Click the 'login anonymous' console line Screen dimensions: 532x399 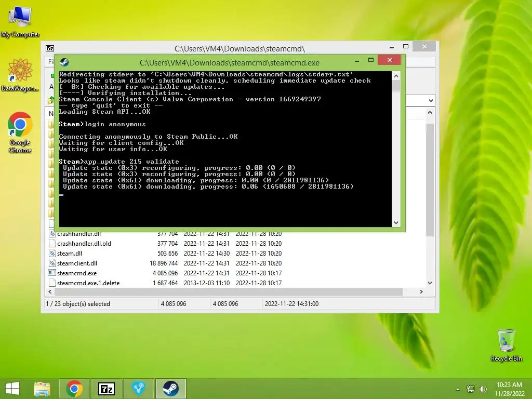[x=102, y=124]
